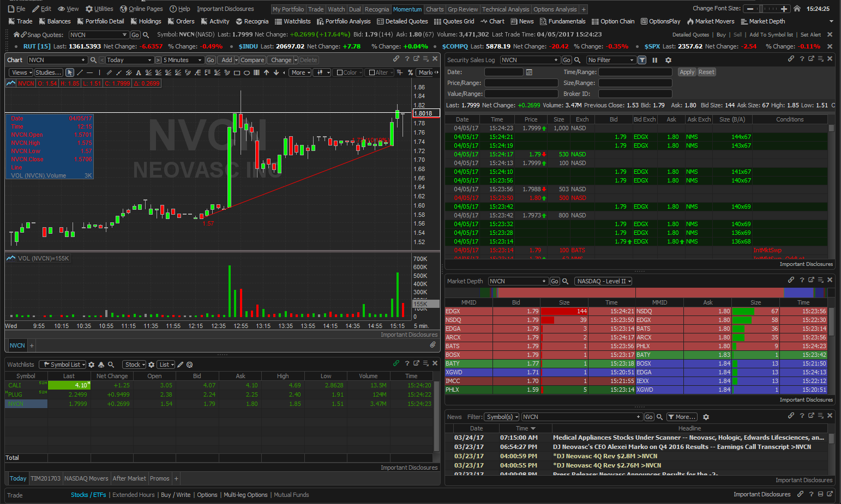Open the News Symbol(s) filter dropdown
Viewport: 841px width, 504px height.
[x=502, y=417]
